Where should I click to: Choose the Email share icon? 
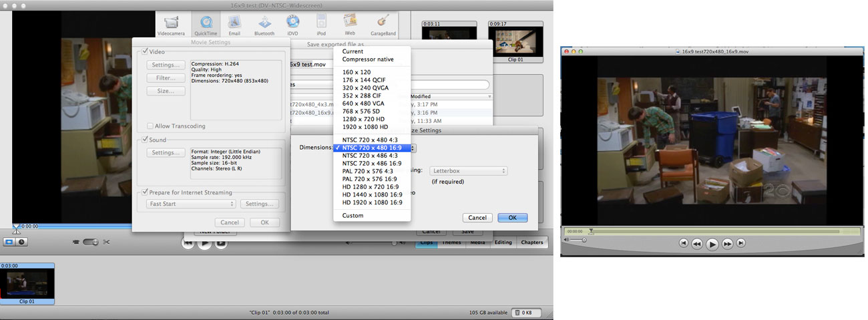click(234, 25)
